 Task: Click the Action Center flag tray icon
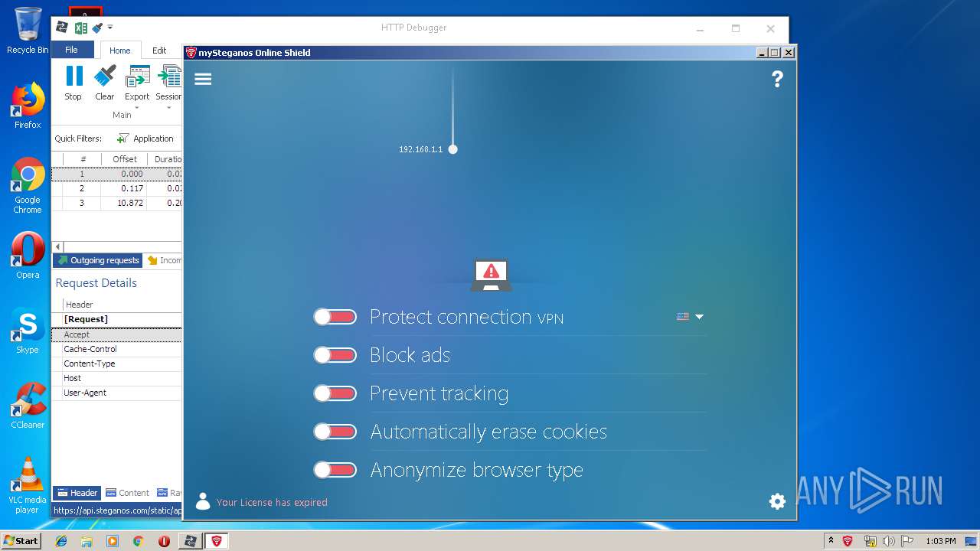[x=908, y=541]
